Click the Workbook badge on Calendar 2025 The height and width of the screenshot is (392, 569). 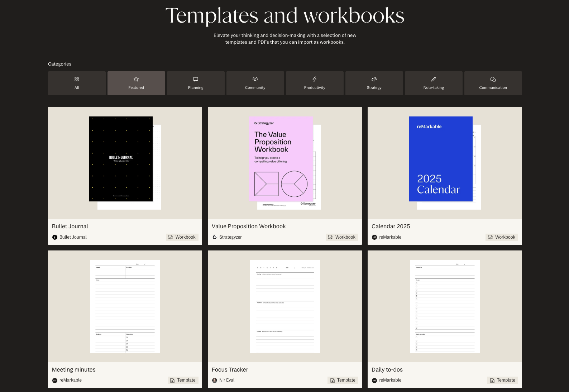click(x=502, y=237)
